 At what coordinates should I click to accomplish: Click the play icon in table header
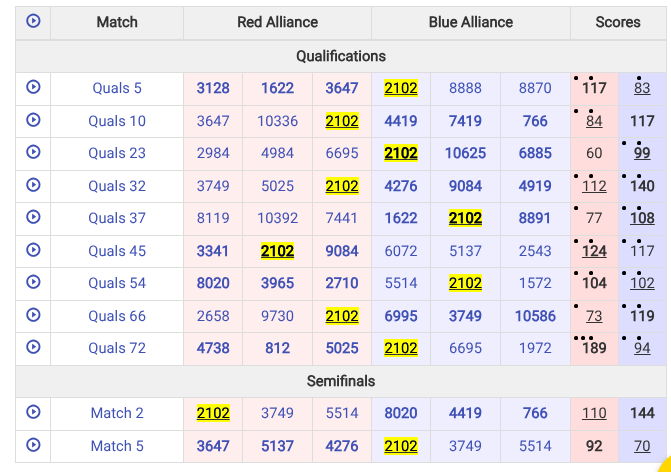(x=33, y=21)
